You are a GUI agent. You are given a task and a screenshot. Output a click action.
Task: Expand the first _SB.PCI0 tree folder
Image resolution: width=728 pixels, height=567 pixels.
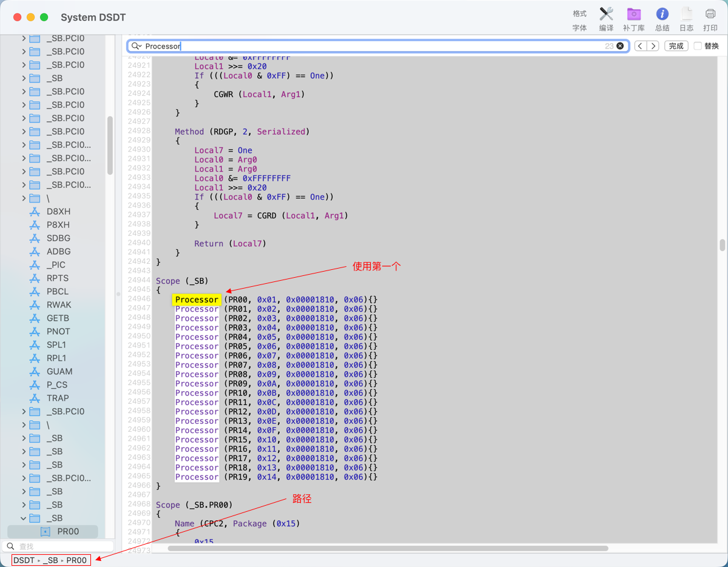click(x=24, y=38)
